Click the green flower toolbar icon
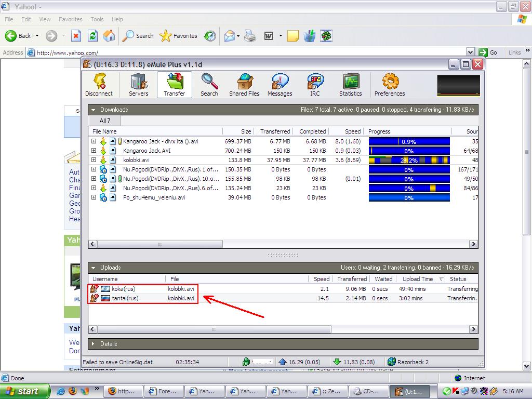This screenshot has height=399, width=532. [x=326, y=36]
